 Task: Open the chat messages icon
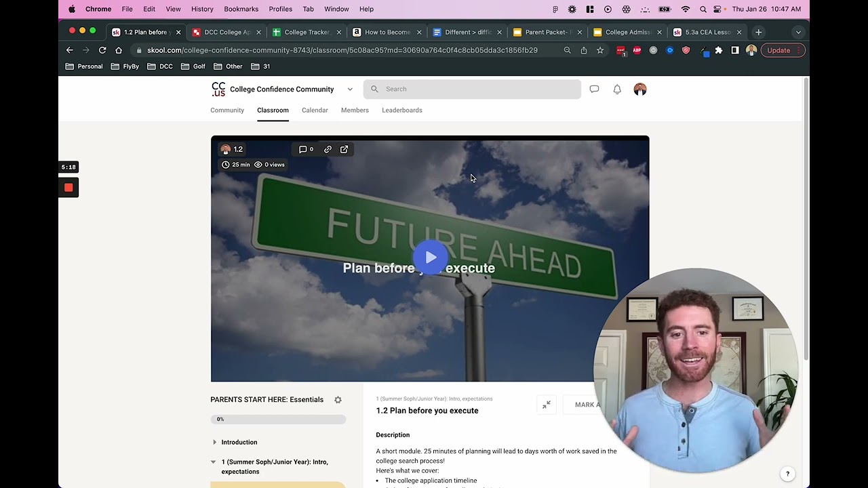click(x=594, y=89)
